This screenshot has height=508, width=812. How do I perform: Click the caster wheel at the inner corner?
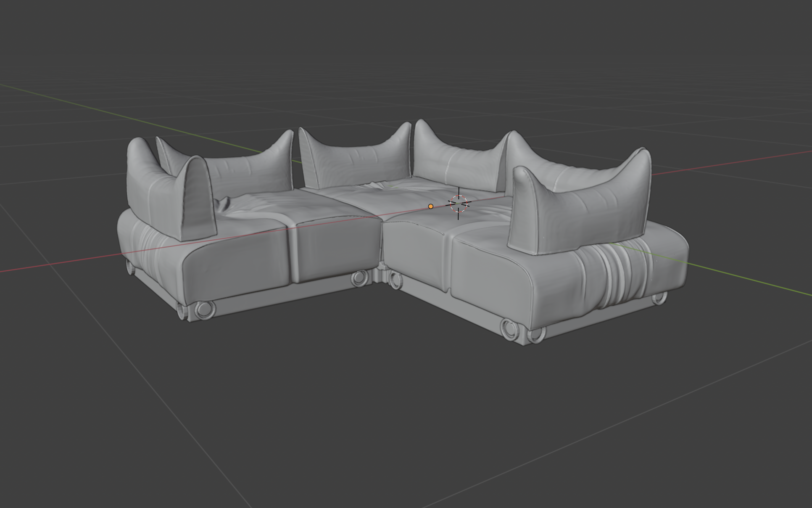click(395, 280)
